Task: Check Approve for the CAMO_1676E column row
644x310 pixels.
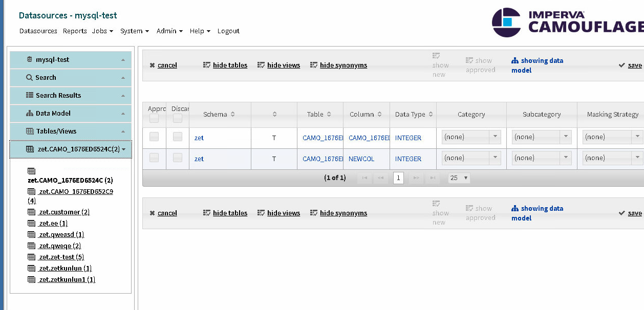Action: coord(154,137)
